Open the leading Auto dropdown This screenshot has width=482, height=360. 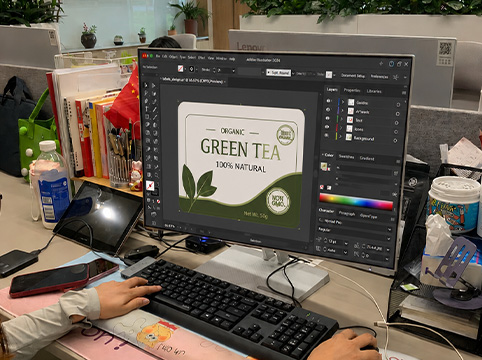pos(345,252)
